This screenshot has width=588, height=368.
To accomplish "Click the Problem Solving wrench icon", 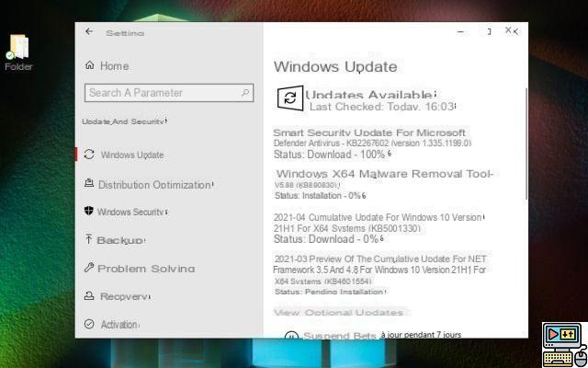I will point(89,268).
